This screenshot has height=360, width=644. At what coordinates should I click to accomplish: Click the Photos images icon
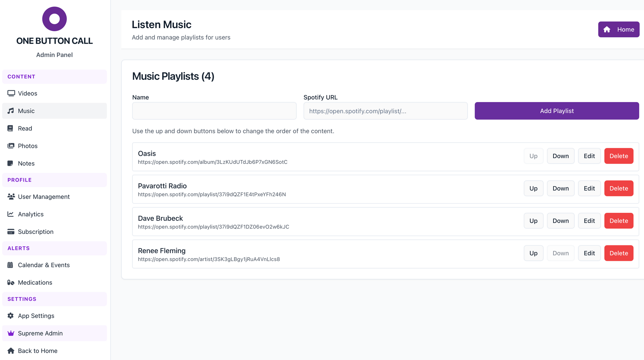pyautogui.click(x=11, y=146)
